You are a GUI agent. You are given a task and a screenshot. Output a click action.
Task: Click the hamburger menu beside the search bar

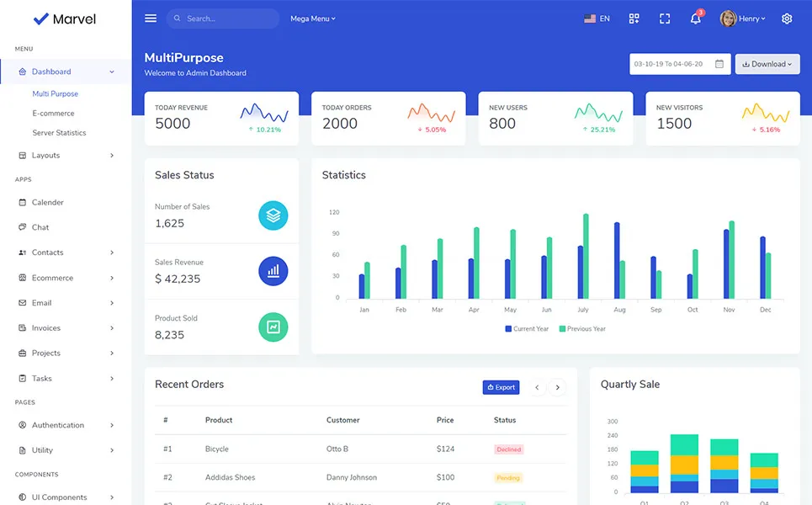150,18
